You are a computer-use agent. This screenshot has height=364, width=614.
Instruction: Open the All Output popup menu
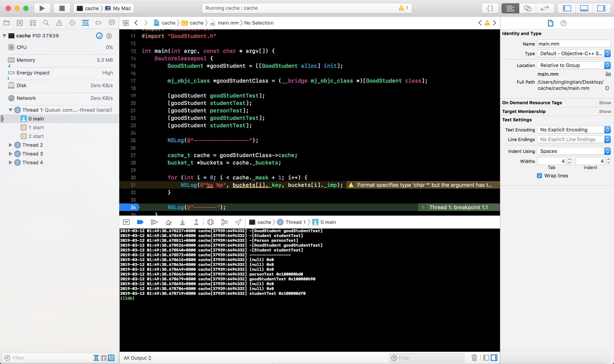[137, 358]
